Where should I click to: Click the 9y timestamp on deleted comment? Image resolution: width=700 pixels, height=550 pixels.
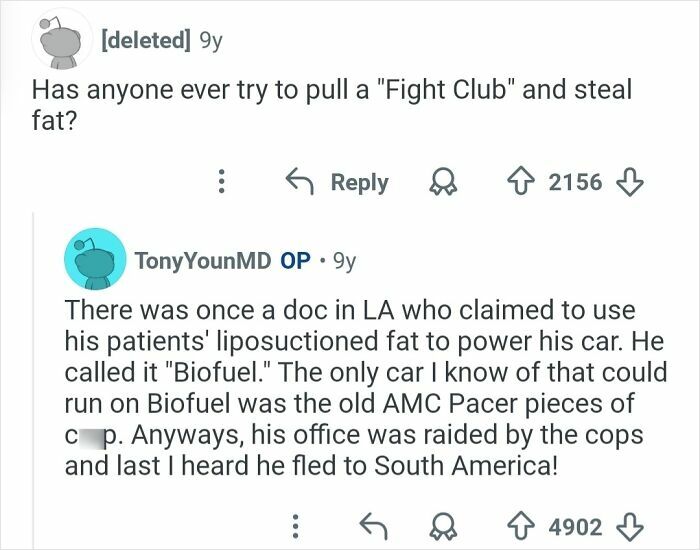click(212, 41)
